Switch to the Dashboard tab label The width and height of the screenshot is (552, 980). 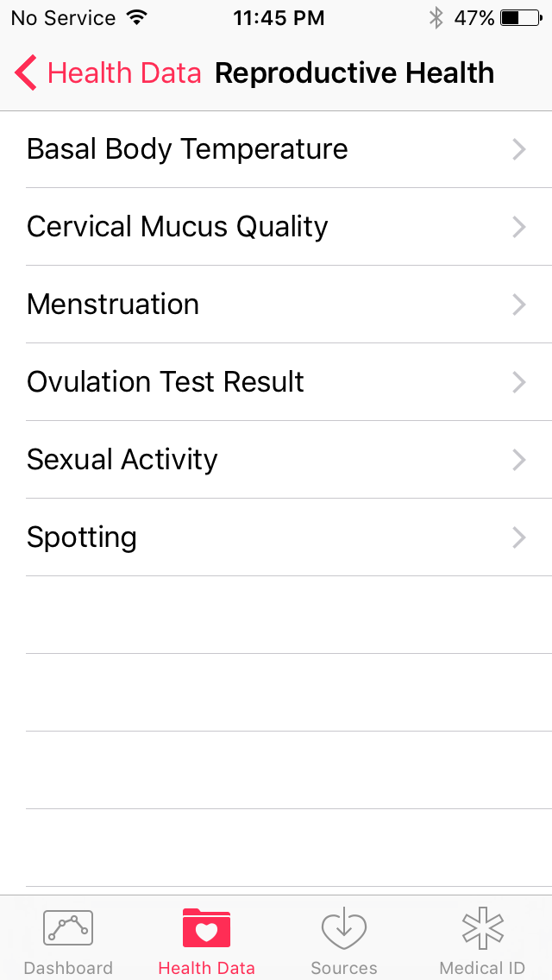(x=68, y=968)
